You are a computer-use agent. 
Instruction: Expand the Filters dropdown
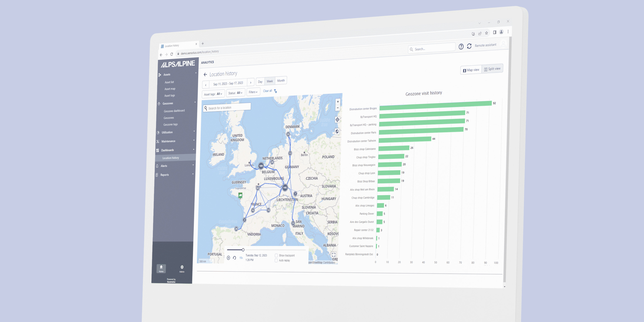[x=253, y=92]
